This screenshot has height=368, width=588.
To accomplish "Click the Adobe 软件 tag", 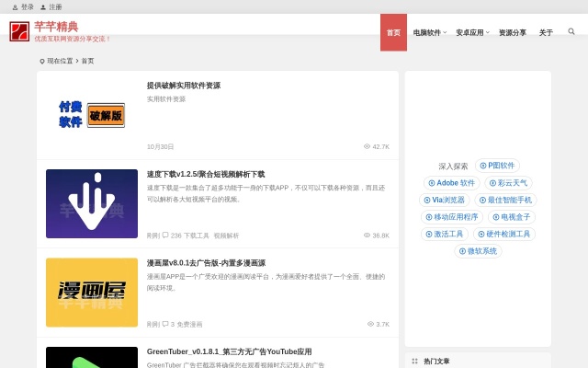I will click(x=450, y=183).
